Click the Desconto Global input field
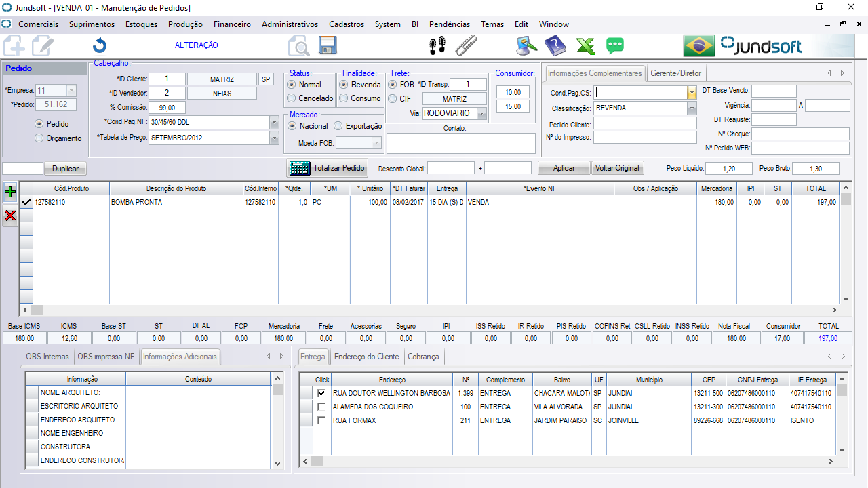The height and width of the screenshot is (488, 868). tap(451, 168)
